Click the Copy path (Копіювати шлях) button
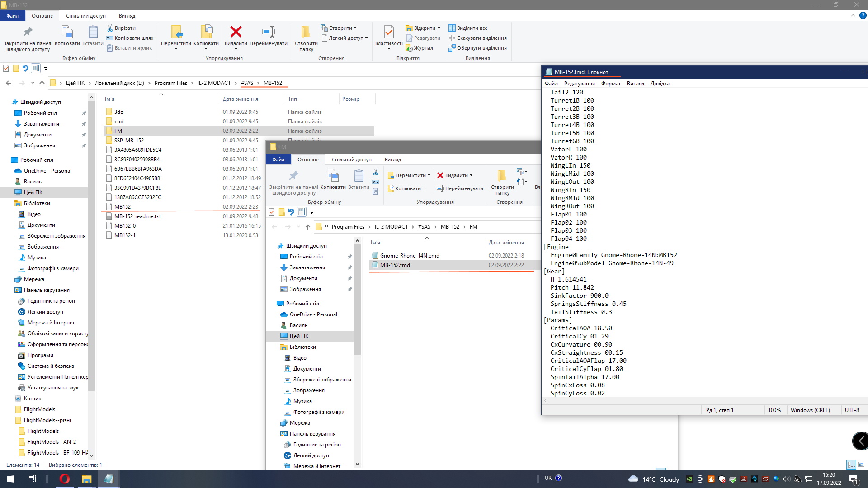Viewport: 868px width, 488px height. [x=130, y=38]
